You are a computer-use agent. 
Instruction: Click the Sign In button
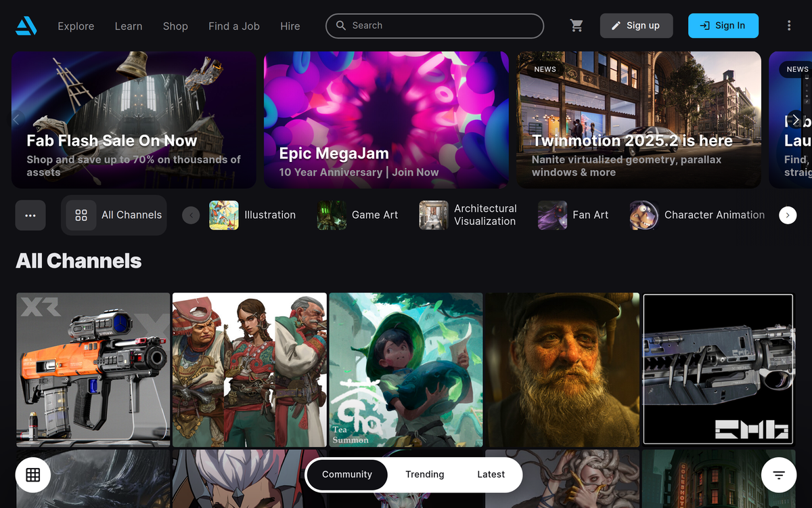tap(723, 26)
